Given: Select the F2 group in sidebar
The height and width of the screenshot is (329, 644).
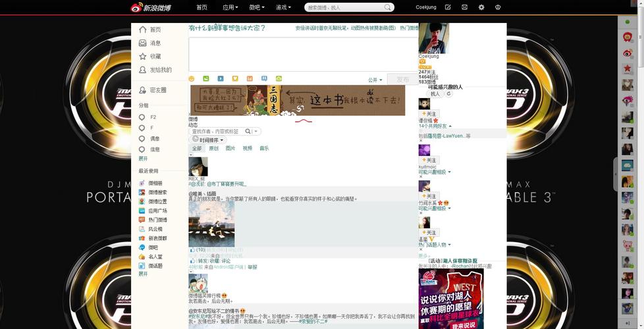Looking at the screenshot, I should tap(153, 117).
